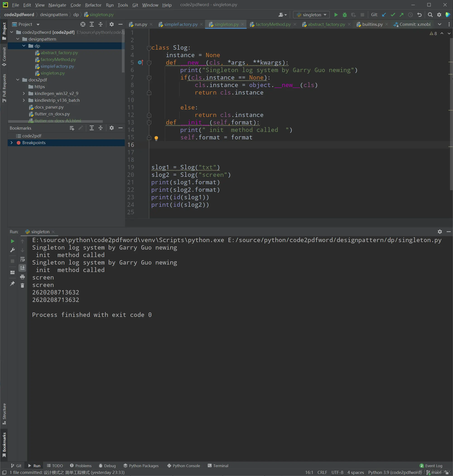The height and width of the screenshot is (476, 453).
Task: Open the Refactor menu
Action: (x=93, y=5)
